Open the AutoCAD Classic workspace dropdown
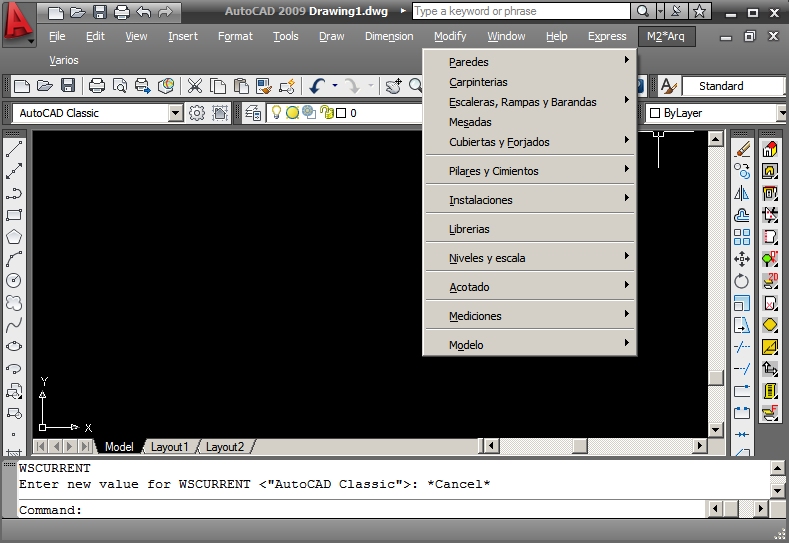The height and width of the screenshot is (543, 789). [x=176, y=113]
